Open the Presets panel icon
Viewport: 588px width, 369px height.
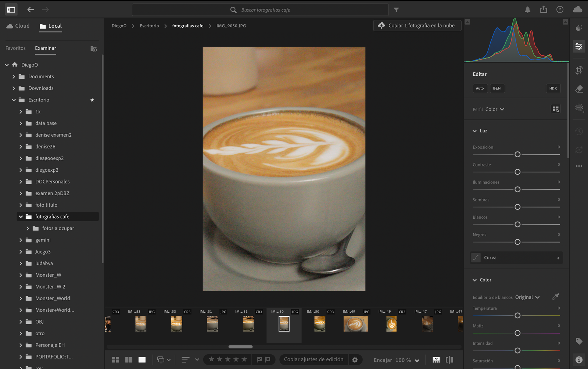[579, 28]
